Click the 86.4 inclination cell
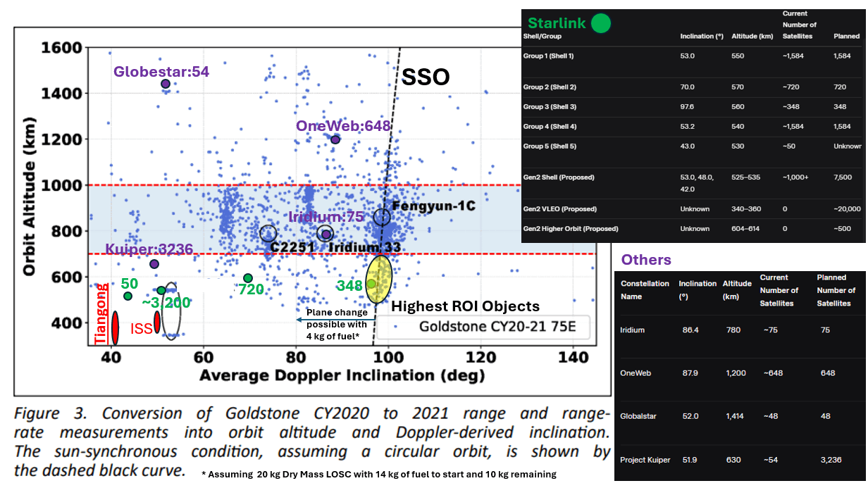This screenshot has width=868, height=488. pyautogui.click(x=690, y=330)
